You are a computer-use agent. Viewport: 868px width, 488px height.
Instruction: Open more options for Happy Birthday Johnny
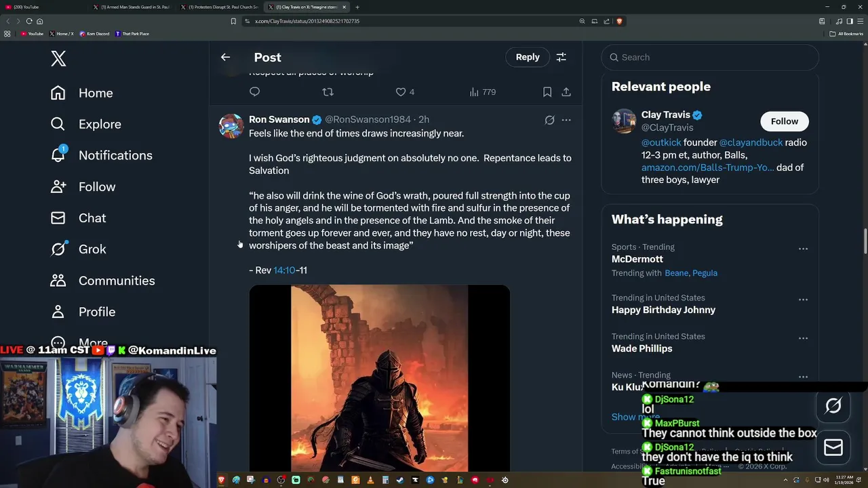pyautogui.click(x=803, y=300)
